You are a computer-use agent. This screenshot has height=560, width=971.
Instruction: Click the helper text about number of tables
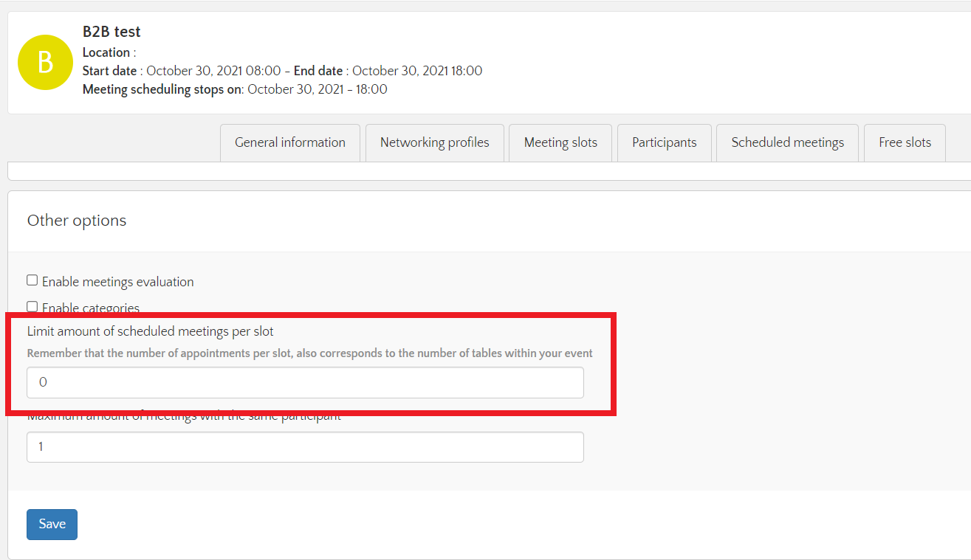tap(309, 353)
